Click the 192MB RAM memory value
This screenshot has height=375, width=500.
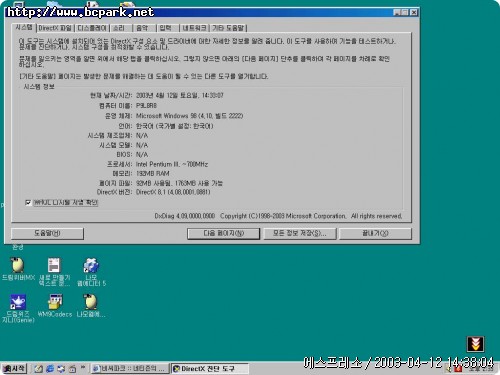coord(153,173)
